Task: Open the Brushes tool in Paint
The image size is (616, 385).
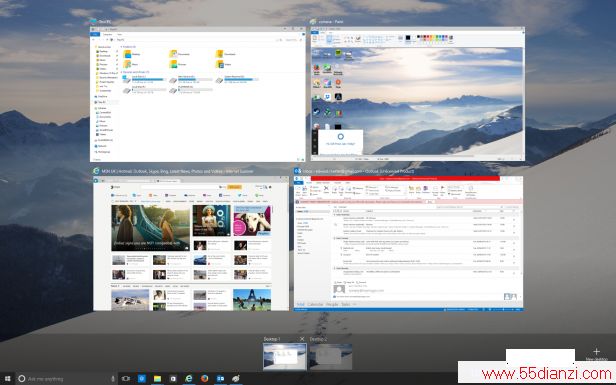Action: click(x=358, y=38)
